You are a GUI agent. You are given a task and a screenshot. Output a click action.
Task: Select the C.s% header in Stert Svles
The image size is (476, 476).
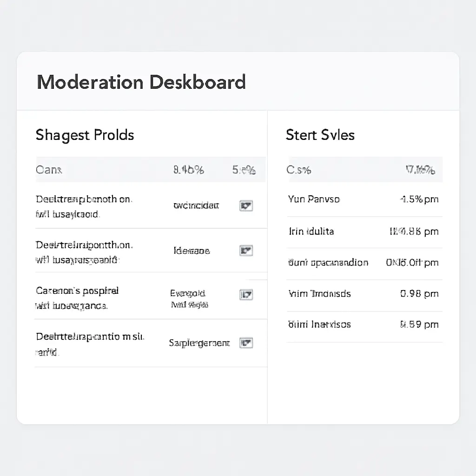(x=299, y=170)
